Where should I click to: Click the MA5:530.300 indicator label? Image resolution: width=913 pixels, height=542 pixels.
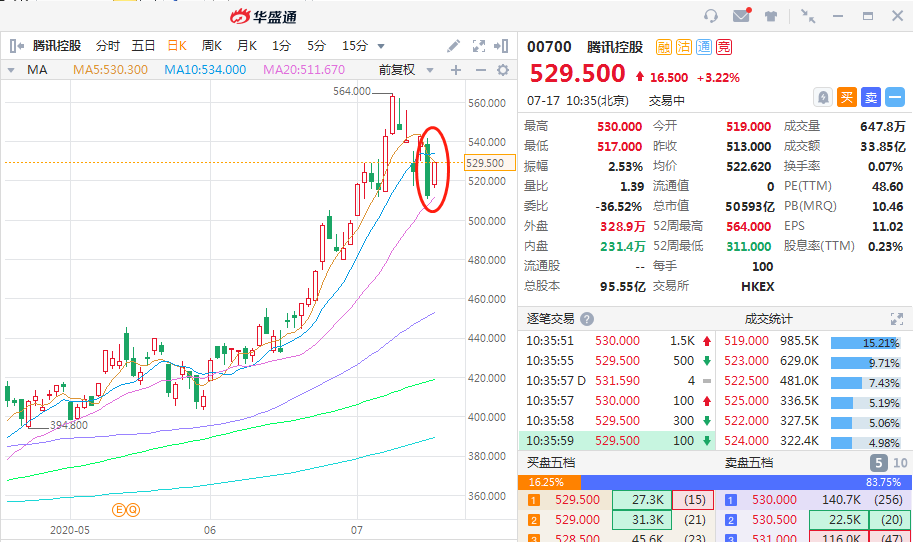110,70
